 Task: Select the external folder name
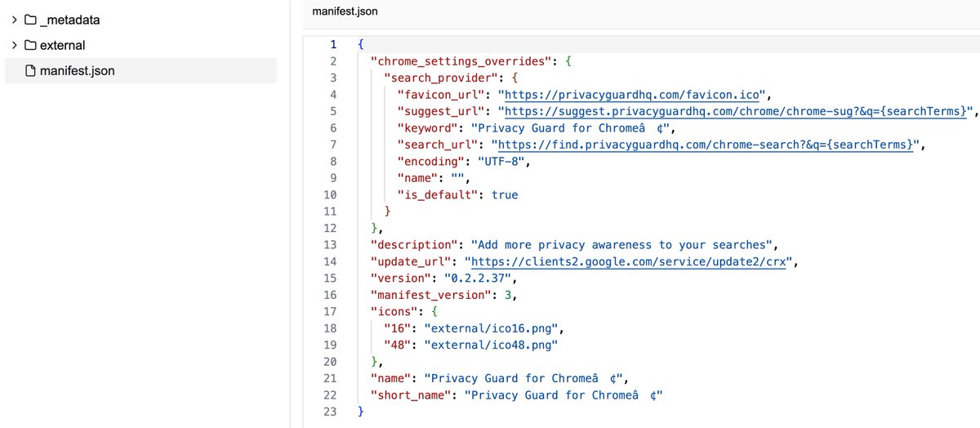click(x=62, y=45)
